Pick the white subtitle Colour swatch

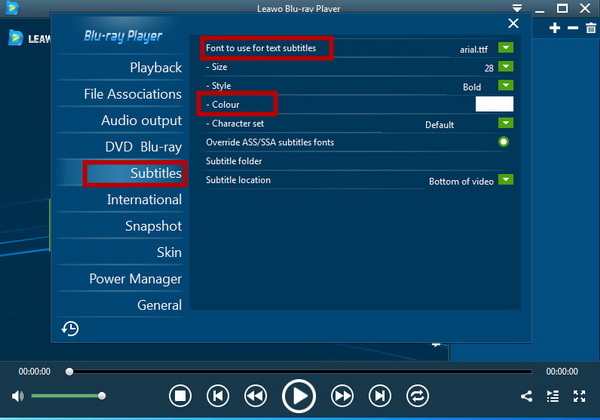[x=494, y=104]
